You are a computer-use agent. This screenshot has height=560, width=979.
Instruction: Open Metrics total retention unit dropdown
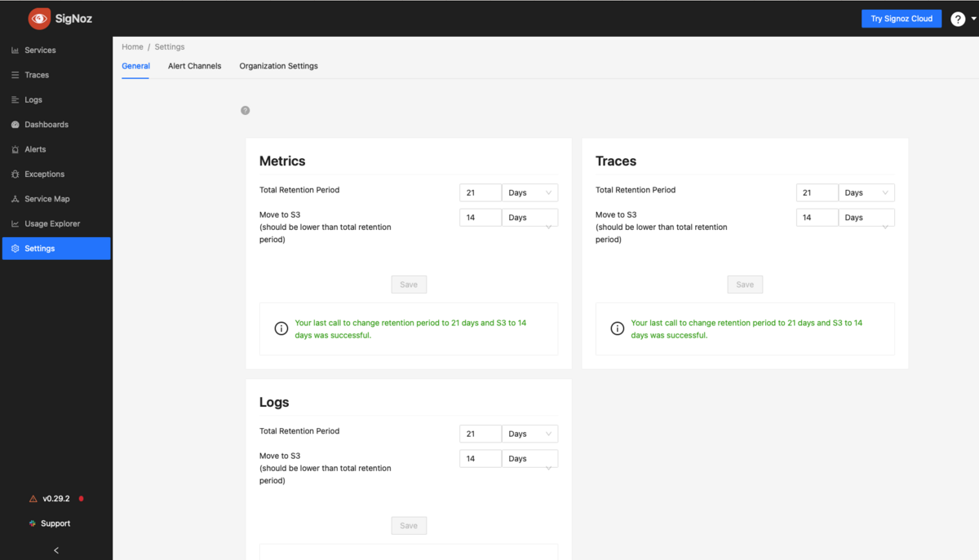[529, 193]
